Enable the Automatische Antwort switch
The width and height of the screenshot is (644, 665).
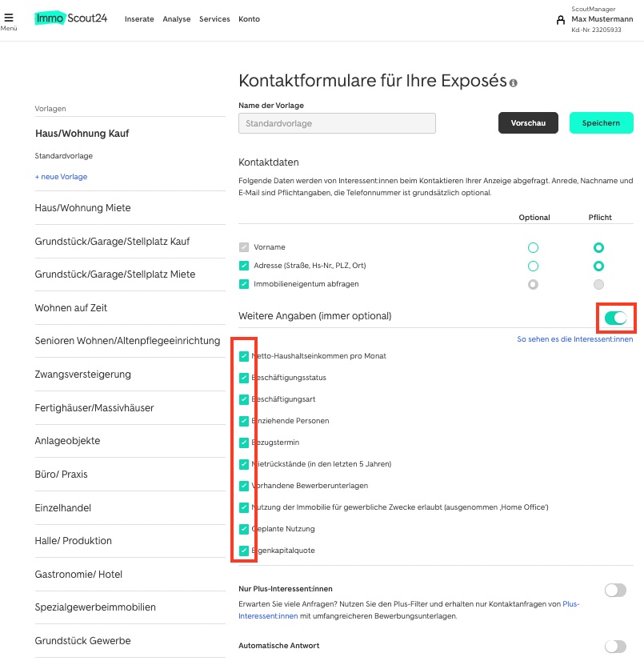[x=615, y=647]
